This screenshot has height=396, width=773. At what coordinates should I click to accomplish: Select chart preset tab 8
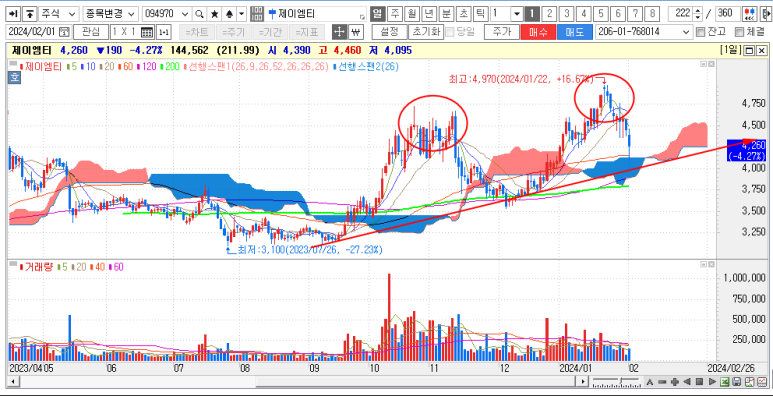click(652, 13)
